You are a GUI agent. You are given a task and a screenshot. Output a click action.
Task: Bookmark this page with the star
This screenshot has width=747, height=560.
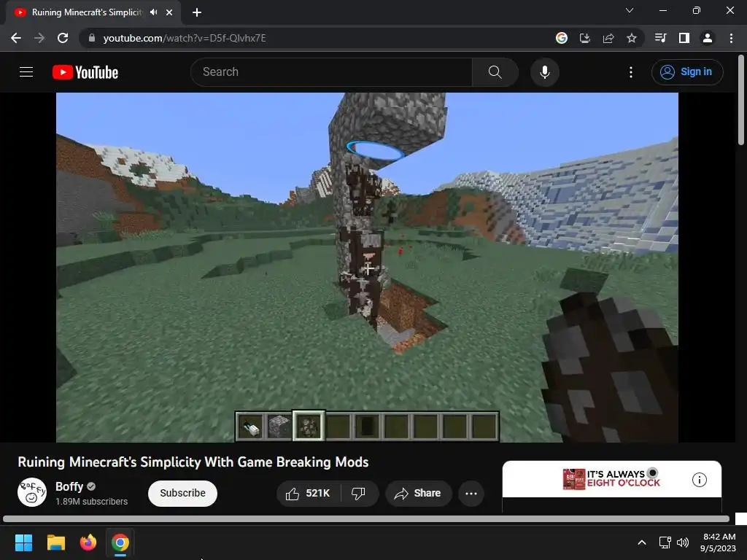[632, 38]
